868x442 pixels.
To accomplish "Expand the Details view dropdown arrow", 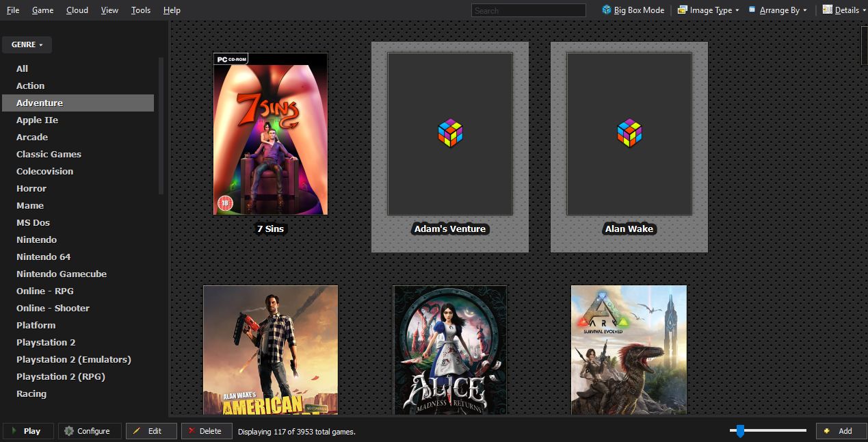I will click(864, 10).
